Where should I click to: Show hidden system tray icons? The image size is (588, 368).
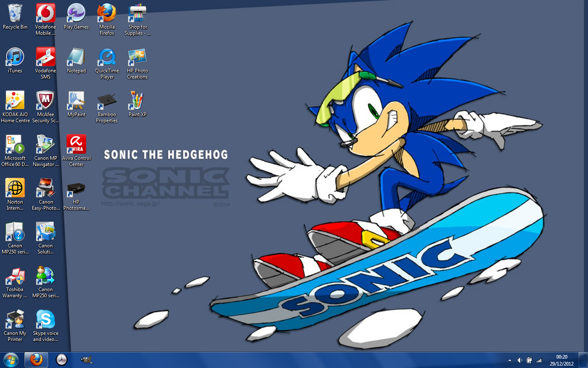point(510,360)
